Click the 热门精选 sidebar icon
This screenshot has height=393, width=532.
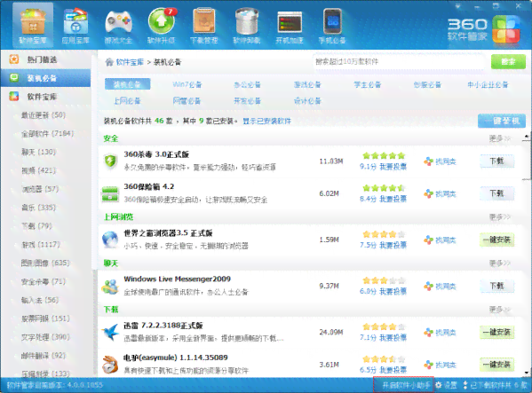coord(14,59)
